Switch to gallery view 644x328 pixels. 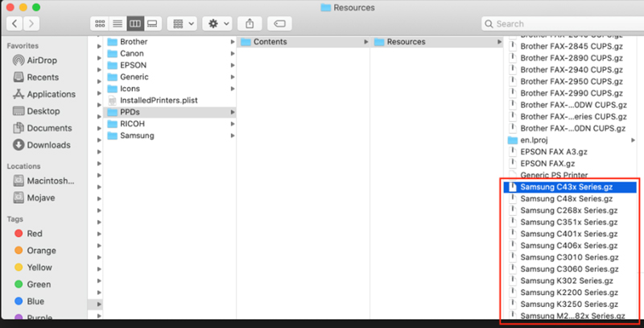pyautogui.click(x=152, y=23)
